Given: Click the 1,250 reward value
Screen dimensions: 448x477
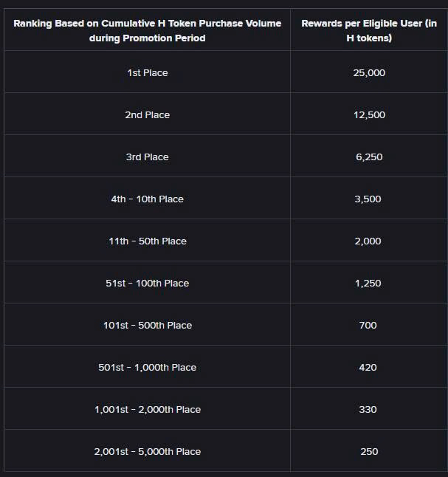Looking at the screenshot, I should [368, 284].
